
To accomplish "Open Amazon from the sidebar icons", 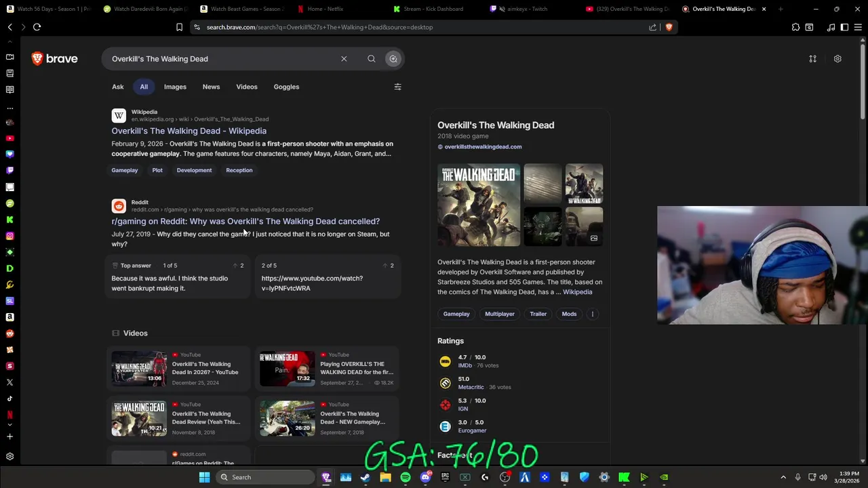I will (x=9, y=317).
